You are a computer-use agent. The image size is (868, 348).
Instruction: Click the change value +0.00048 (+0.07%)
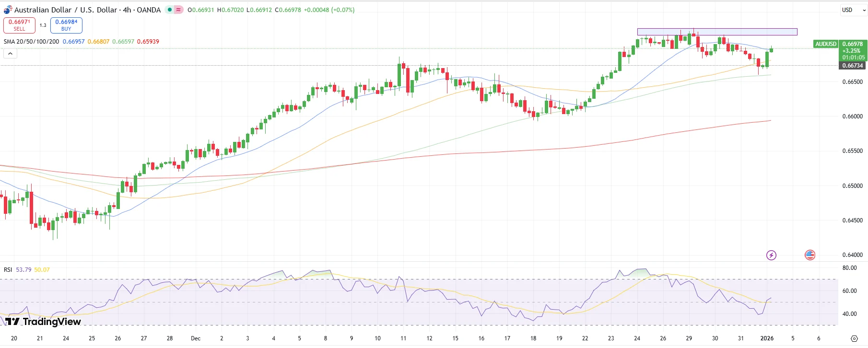click(x=329, y=10)
